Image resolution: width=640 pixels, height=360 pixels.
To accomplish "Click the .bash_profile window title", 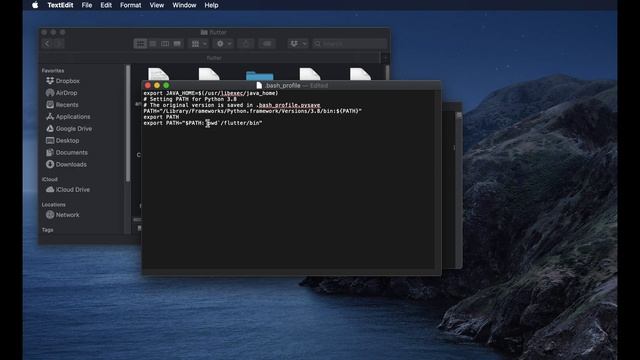I will 282,85.
